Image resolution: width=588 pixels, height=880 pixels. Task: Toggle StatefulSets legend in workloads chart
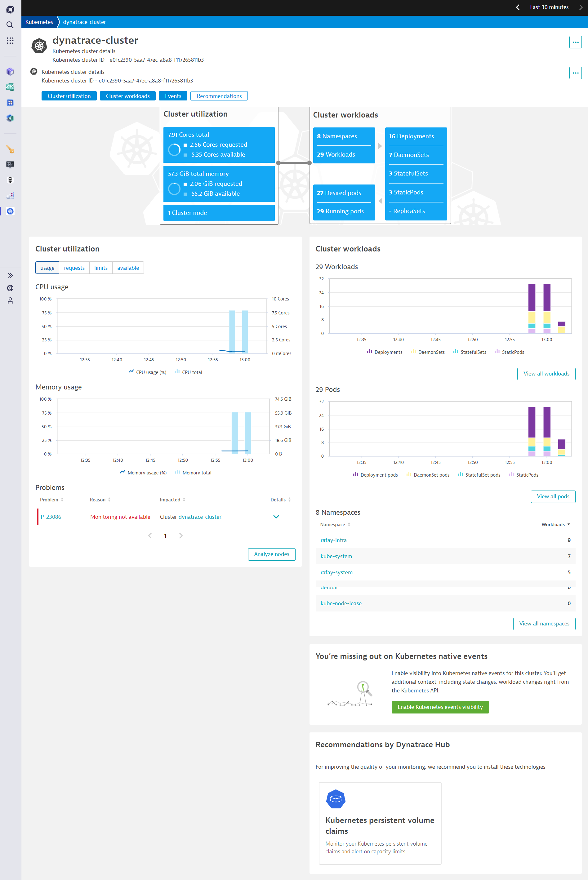click(470, 352)
